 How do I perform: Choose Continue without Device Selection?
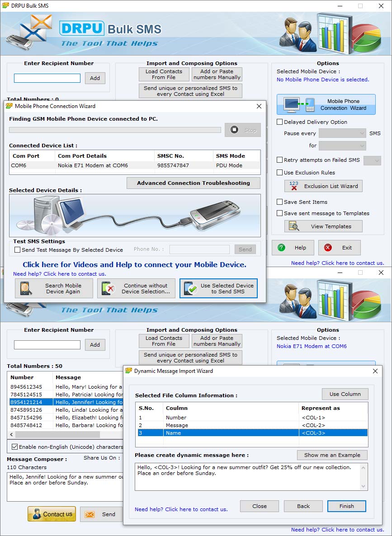pyautogui.click(x=136, y=288)
